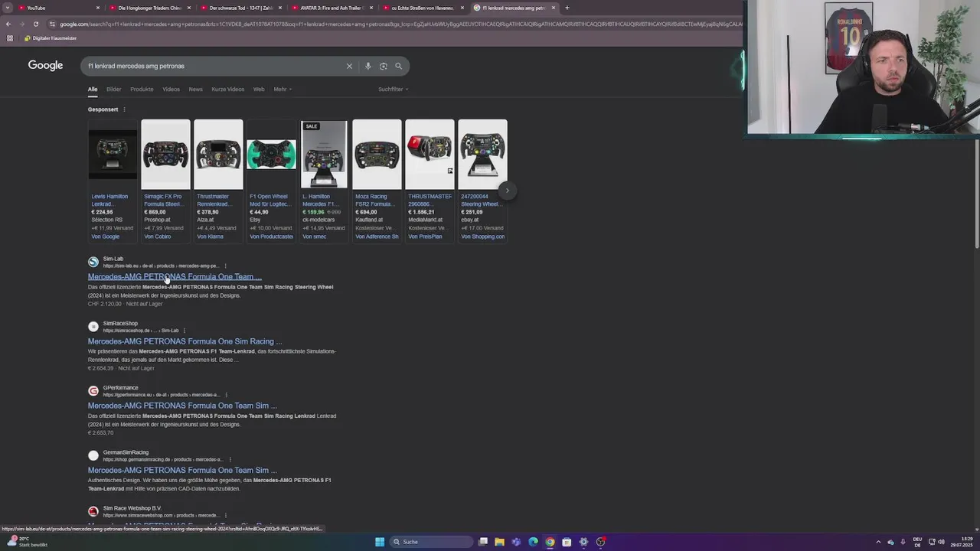Click the Google logo

click(45, 66)
